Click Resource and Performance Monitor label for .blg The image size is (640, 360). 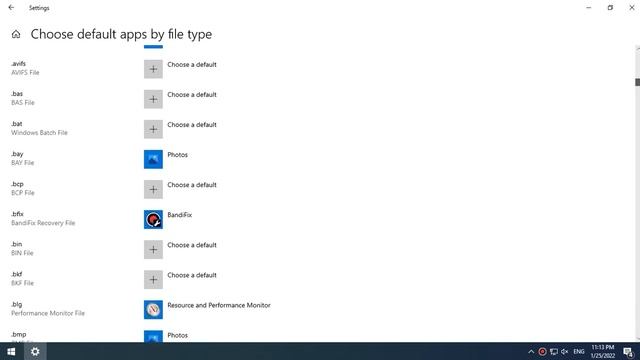pos(219,305)
